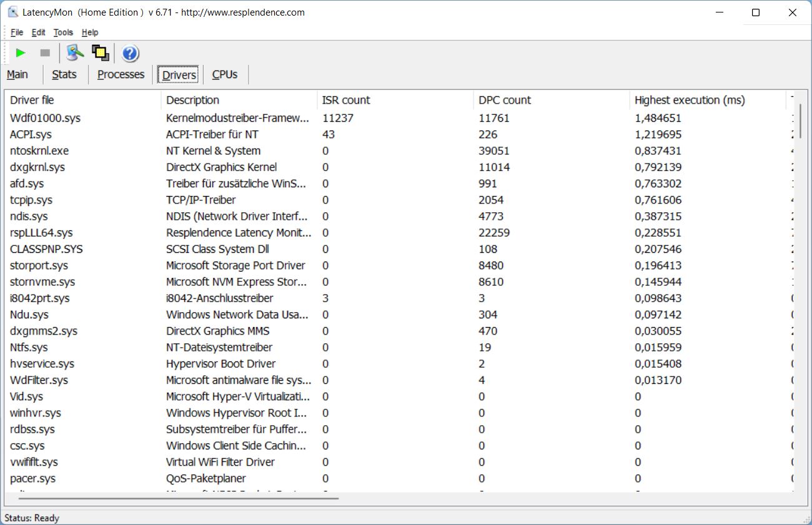Open the options icon in the toolbar
The height and width of the screenshot is (525, 812).
(76, 53)
